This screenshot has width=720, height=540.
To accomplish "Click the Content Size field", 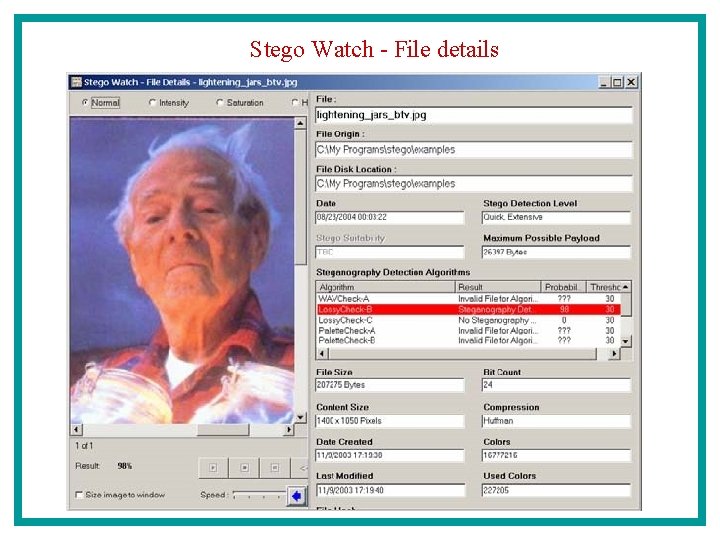I will pyautogui.click(x=390, y=421).
